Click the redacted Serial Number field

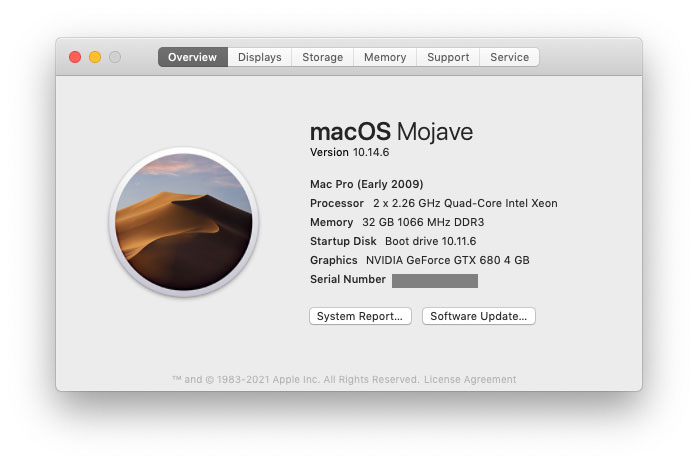coord(435,281)
